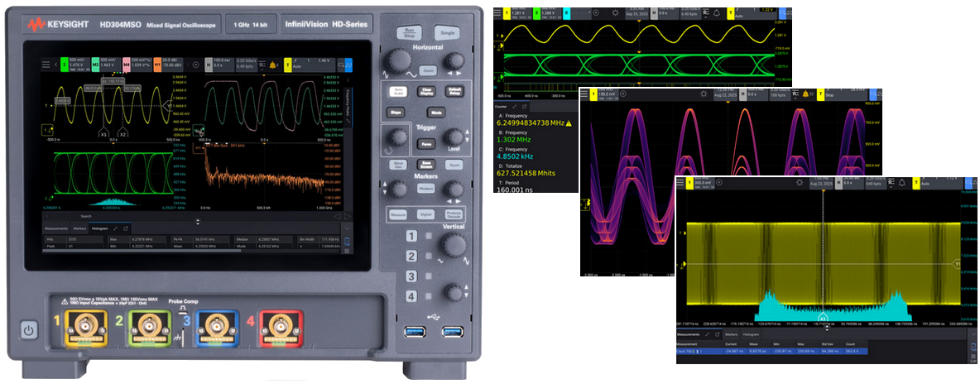This screenshot has height=384, width=980.
Task: Open the hamburger menu in the top-right screenshot
Action: click(497, 13)
